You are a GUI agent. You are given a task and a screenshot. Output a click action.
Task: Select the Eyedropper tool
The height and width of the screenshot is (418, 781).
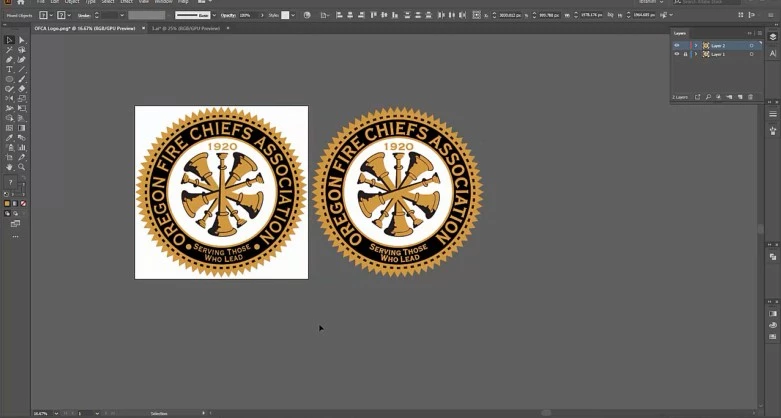point(9,138)
